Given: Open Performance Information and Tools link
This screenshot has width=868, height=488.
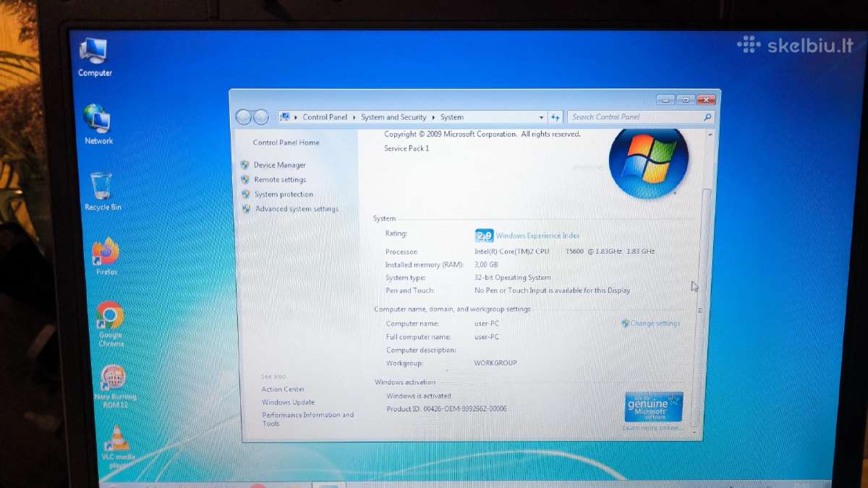Looking at the screenshot, I should 307,419.
